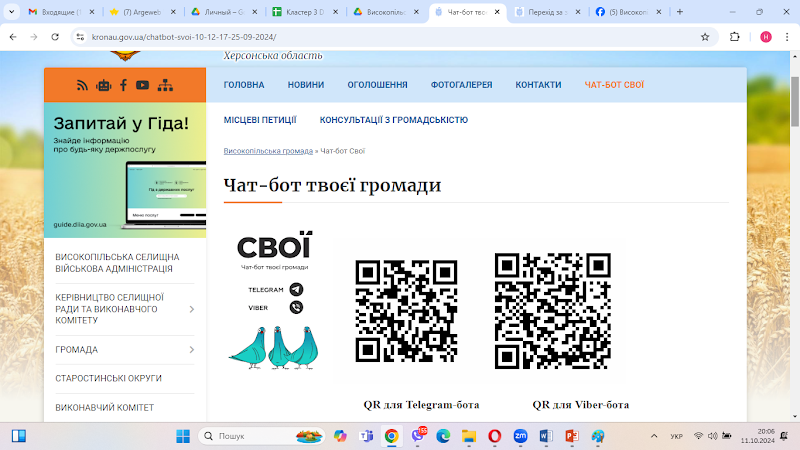The width and height of the screenshot is (800, 450).
Task: Expand the Керівництво селищної ради submenu arrow
Action: point(192,309)
